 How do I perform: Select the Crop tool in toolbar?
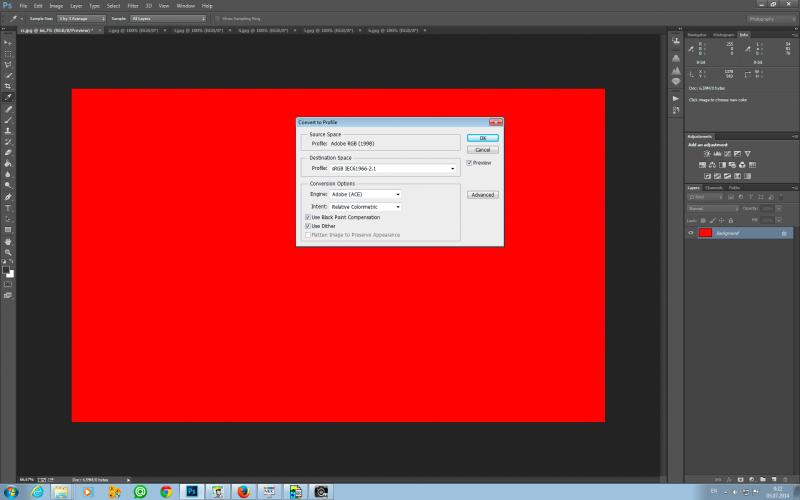click(x=8, y=86)
